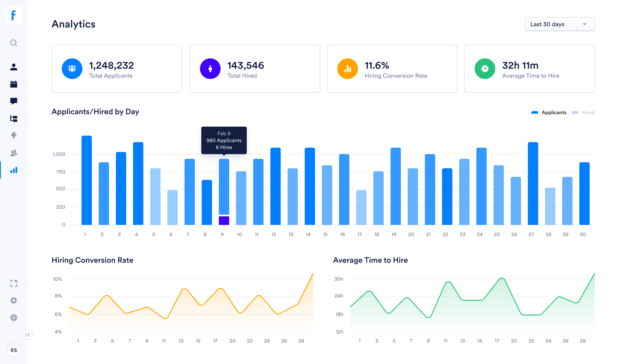Open the search icon in sidebar
618x364 pixels.
pyautogui.click(x=14, y=43)
